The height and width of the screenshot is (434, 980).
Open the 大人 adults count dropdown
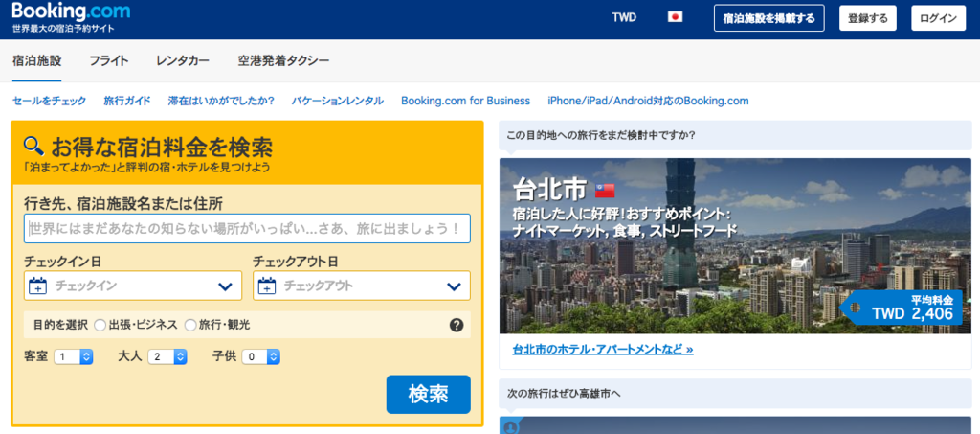tap(167, 356)
